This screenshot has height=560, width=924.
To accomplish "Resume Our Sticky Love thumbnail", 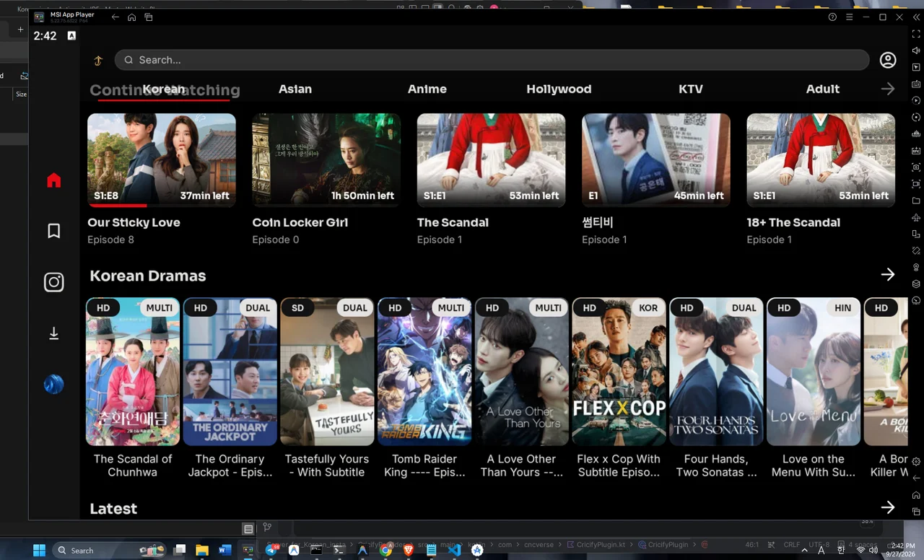I will 162,160.
